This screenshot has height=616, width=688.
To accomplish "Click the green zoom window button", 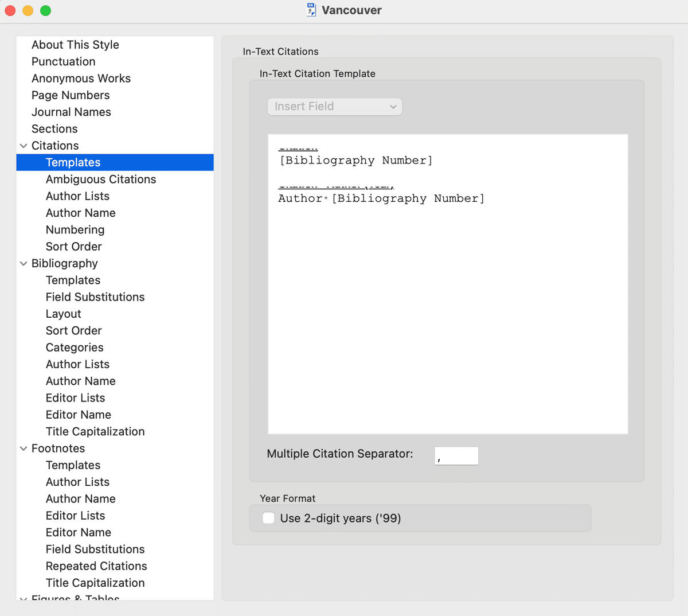I will [46, 10].
